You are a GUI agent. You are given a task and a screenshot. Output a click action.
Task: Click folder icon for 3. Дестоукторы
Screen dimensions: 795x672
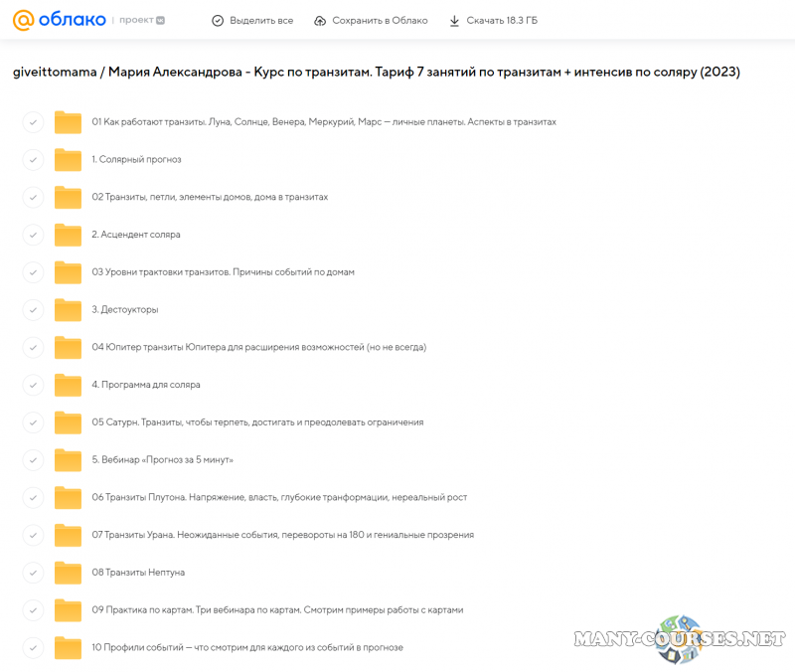pos(68,309)
